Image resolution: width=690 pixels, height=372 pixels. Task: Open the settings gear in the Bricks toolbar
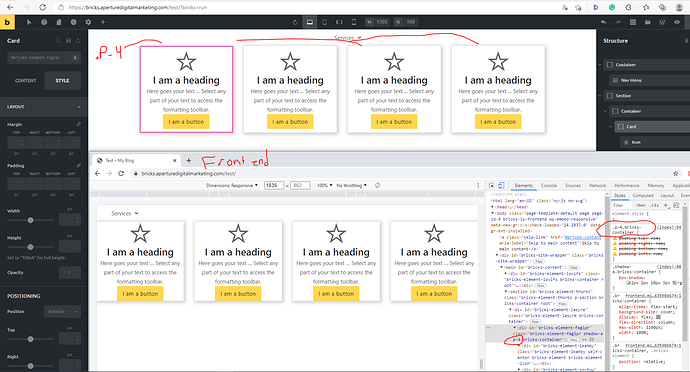coord(88,22)
